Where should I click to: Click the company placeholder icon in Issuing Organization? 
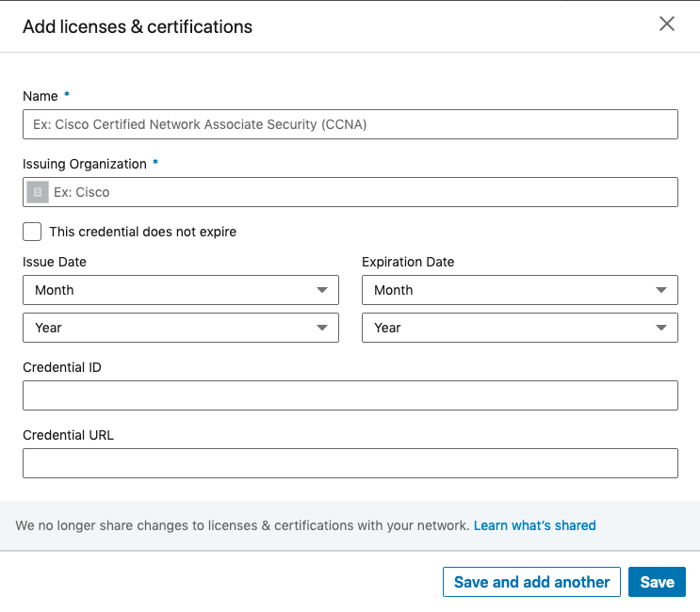[38, 192]
